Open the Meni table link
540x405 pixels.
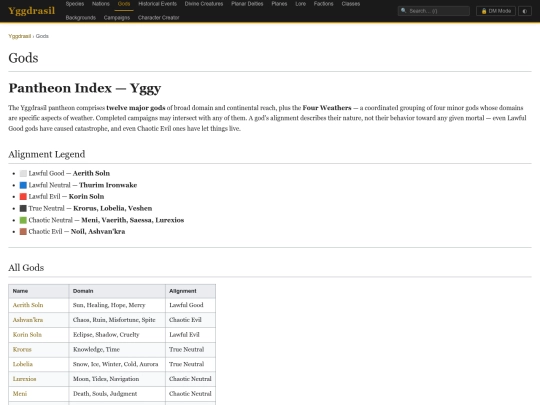coord(20,394)
